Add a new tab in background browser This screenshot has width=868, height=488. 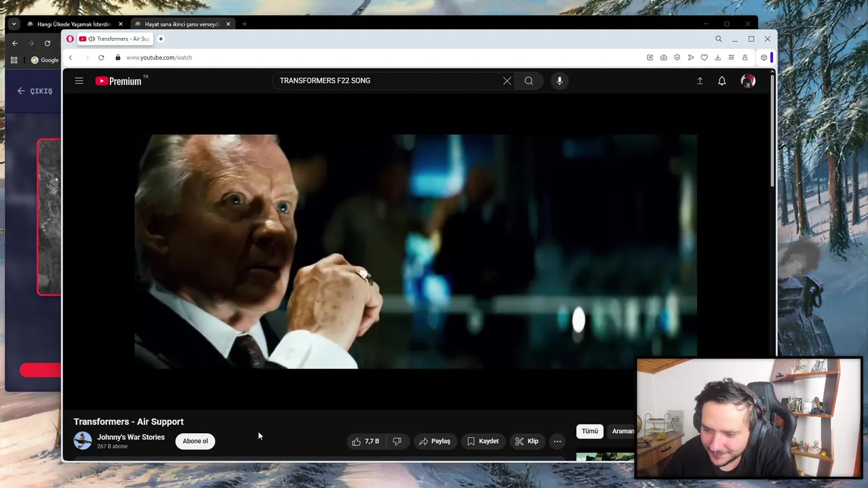[244, 24]
